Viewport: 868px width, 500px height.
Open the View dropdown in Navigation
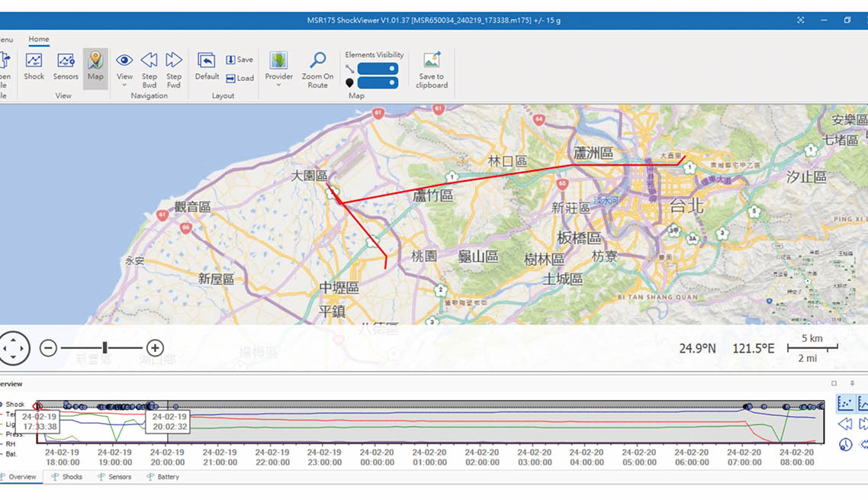point(124,69)
